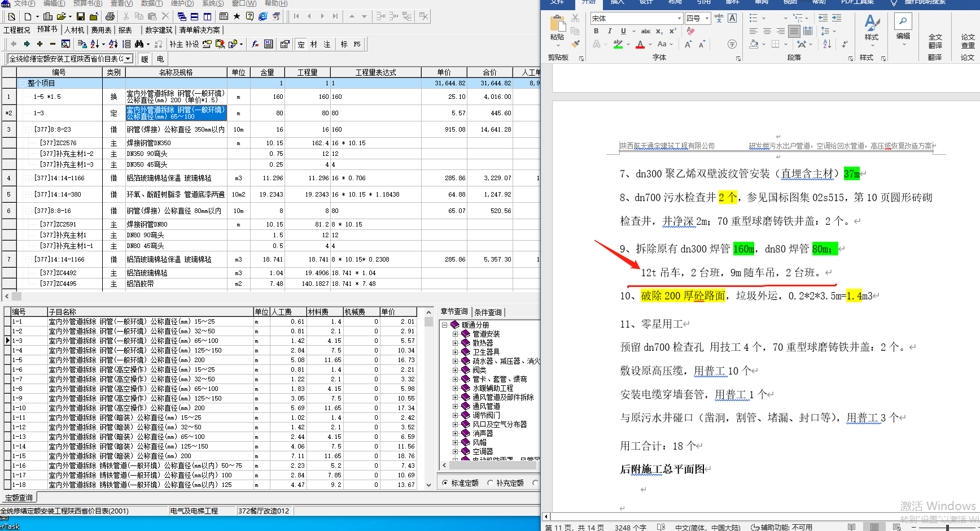
Task: Toggle the 注 button in budget toolbar
Action: pyautogui.click(x=327, y=44)
